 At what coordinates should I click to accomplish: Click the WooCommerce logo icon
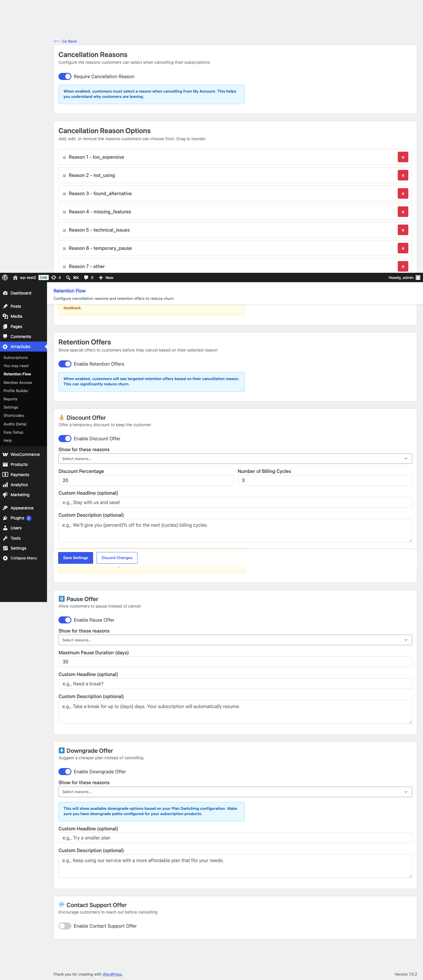5,455
